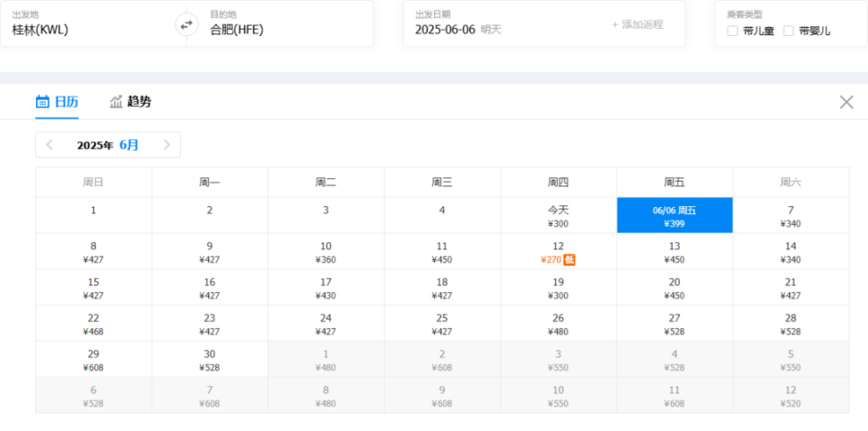The height and width of the screenshot is (431, 868).
Task: Select June 26 in the calendar
Action: point(559,323)
